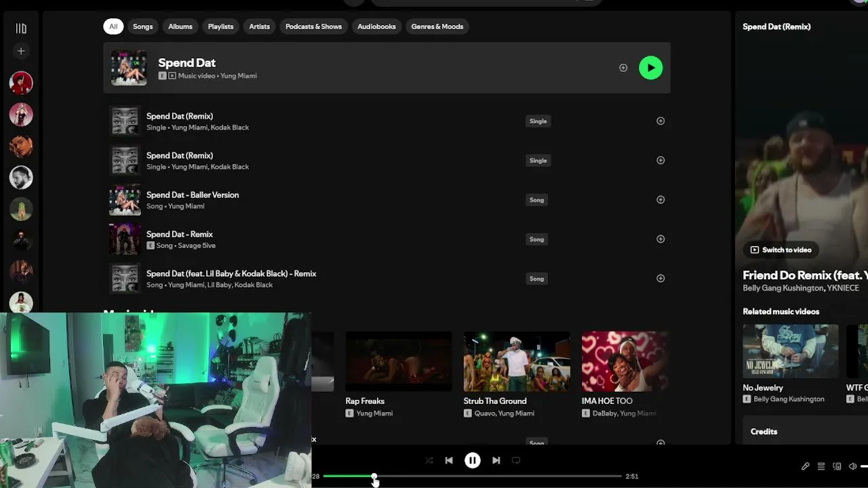
Task: Open "Spend Dat - Baller Version" song title
Action: click(193, 195)
